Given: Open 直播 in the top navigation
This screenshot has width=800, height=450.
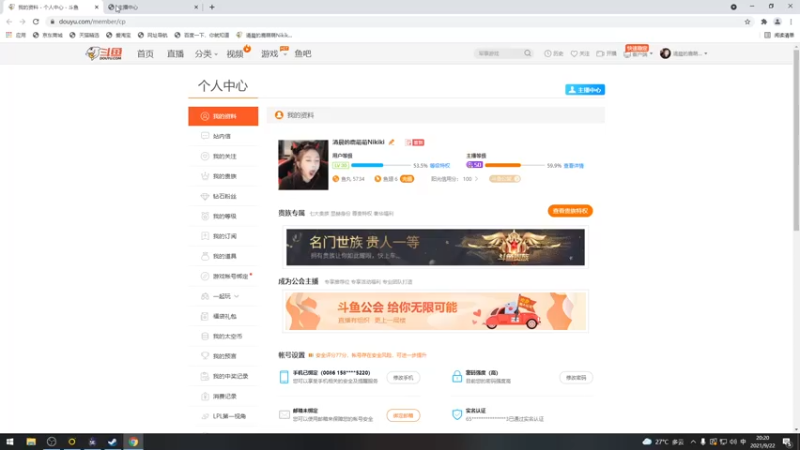Looking at the screenshot, I should coord(175,54).
